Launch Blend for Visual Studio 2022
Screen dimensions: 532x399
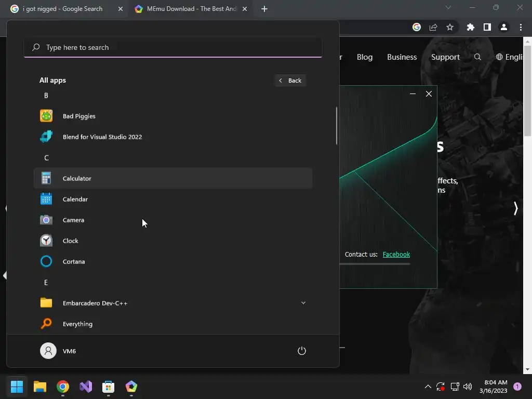pyautogui.click(x=172, y=137)
